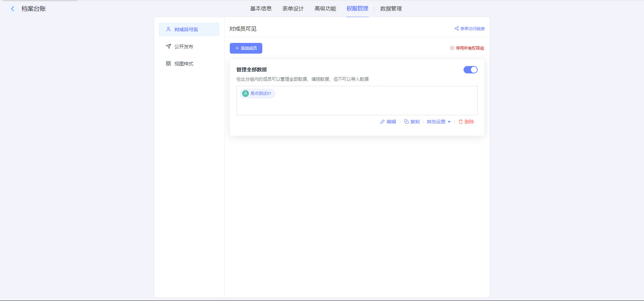
Task: Expand the 其他设置 dropdown
Action: coord(438,122)
